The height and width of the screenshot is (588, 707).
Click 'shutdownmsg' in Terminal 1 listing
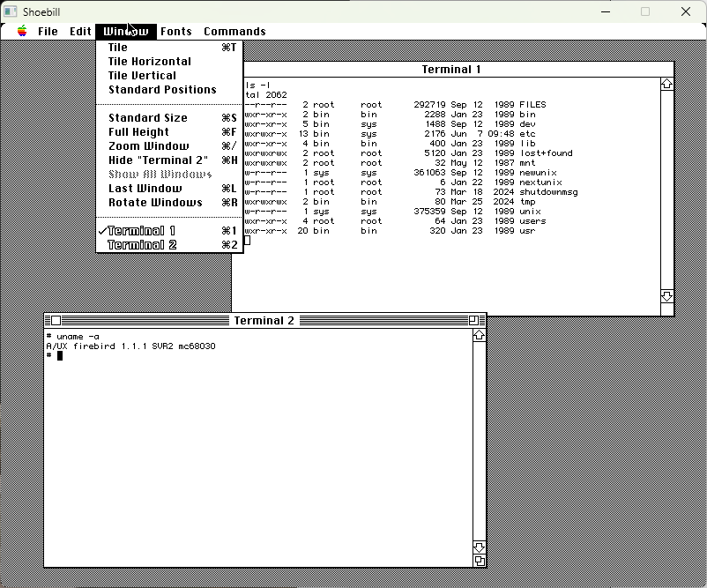tap(548, 192)
